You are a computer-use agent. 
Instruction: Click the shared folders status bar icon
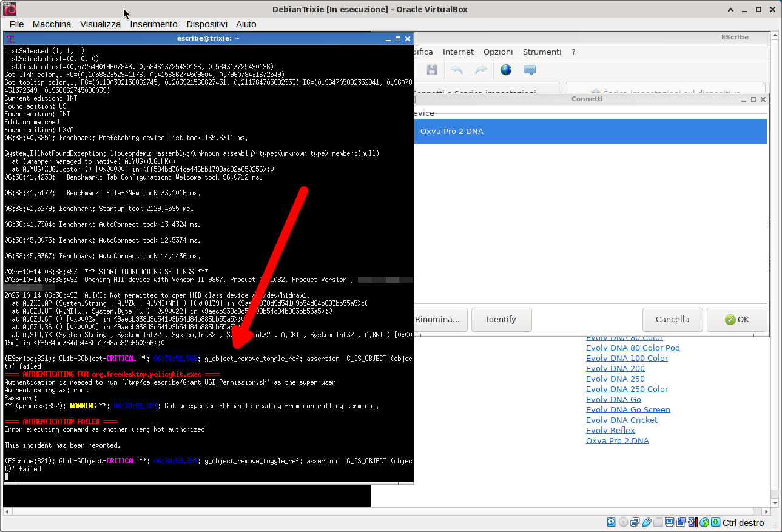(658, 522)
